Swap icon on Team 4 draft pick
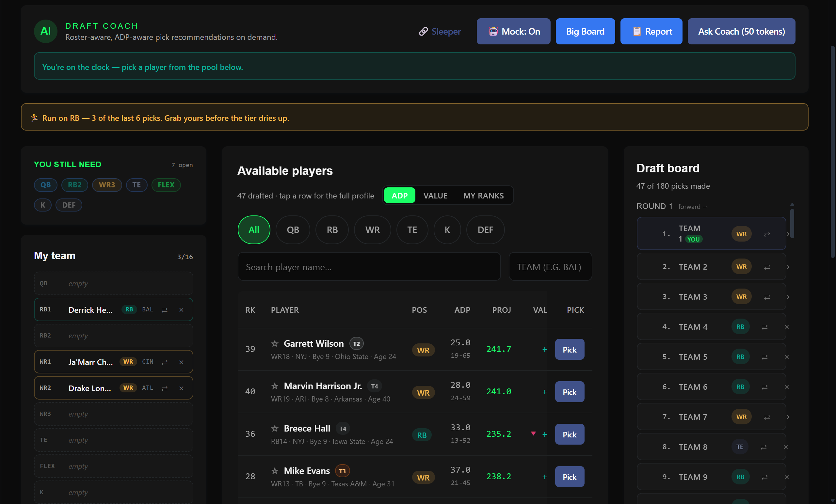 click(764, 327)
